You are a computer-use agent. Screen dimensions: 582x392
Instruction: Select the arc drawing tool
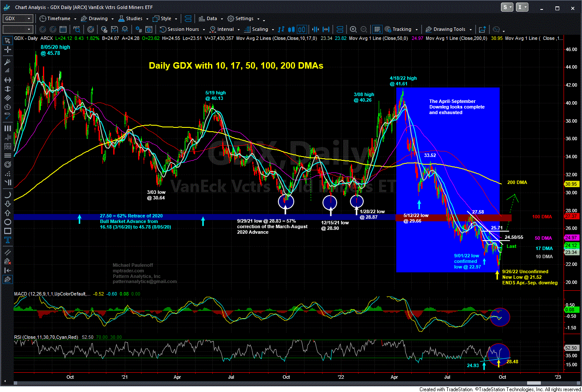click(7, 195)
